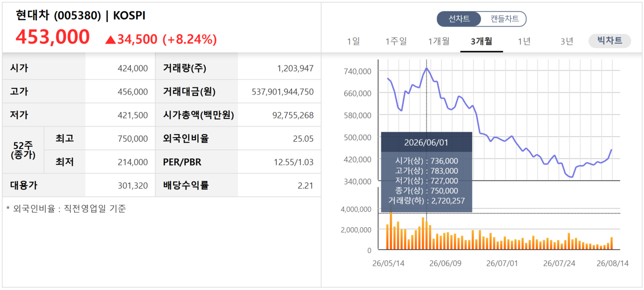Click tooltip line 거래량(하) : 2,720,257
The image size is (644, 290).
click(426, 201)
